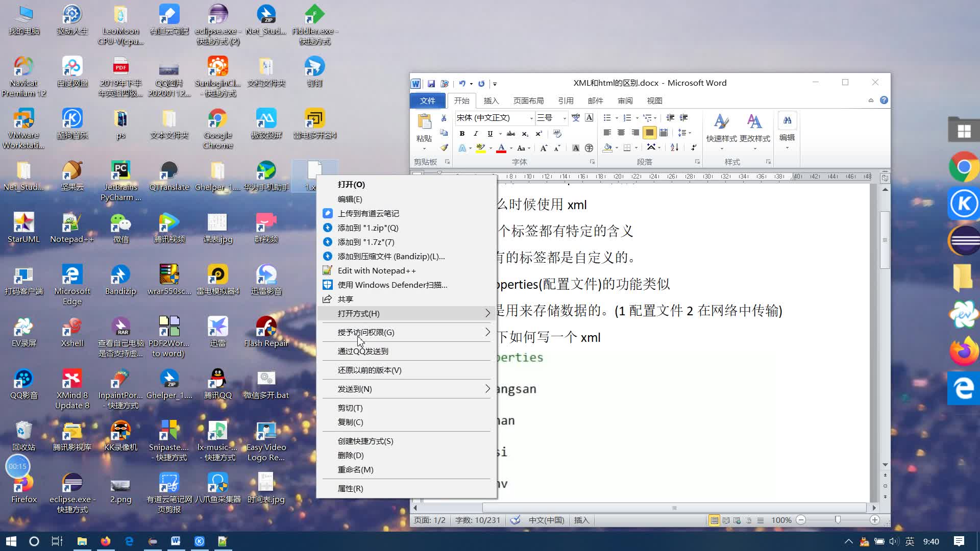Switch to Print Layout view in status bar
Screen dimensions: 980x551
click(714, 520)
